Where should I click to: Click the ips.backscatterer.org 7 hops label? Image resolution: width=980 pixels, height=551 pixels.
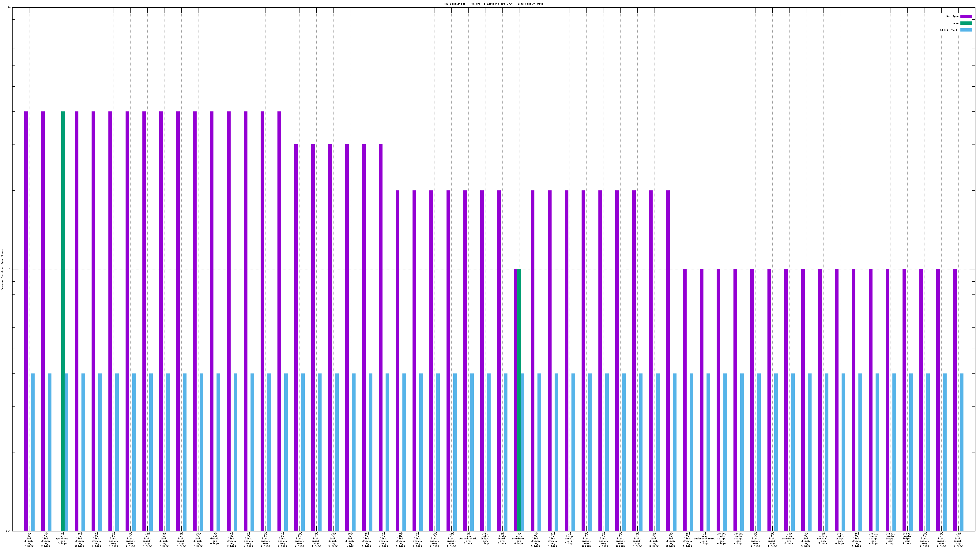(704, 538)
